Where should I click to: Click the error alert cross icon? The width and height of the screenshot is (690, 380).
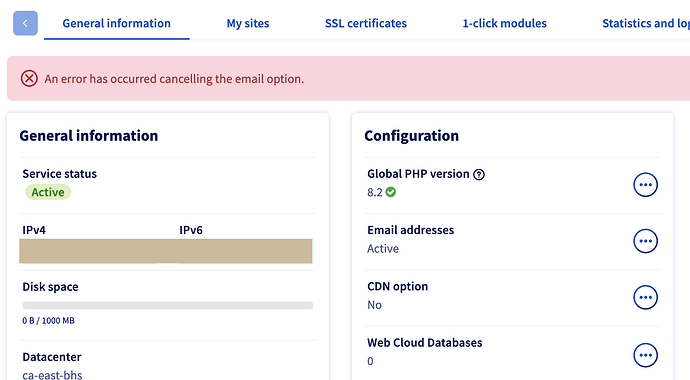(29, 79)
